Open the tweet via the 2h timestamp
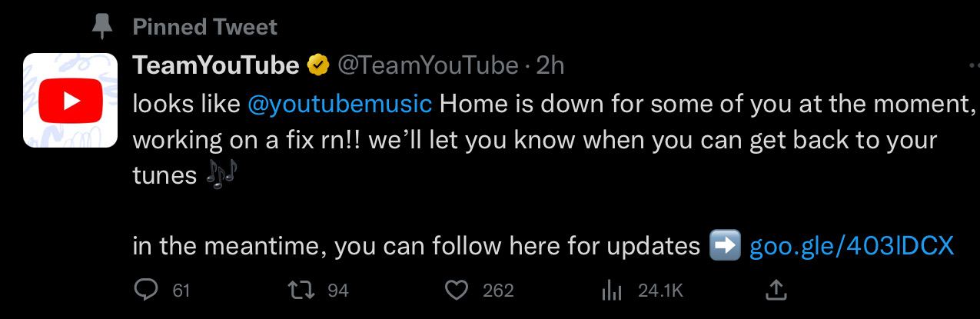Viewport: 980px width, 319px height. click(x=550, y=66)
